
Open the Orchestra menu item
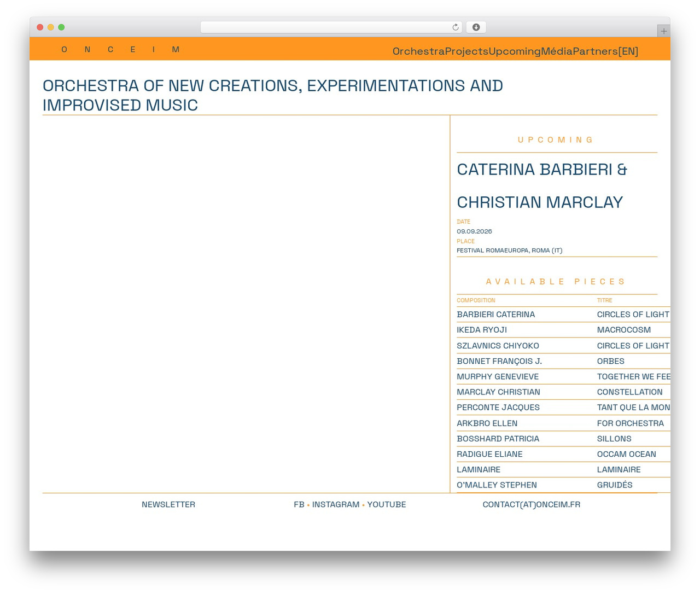(x=418, y=51)
